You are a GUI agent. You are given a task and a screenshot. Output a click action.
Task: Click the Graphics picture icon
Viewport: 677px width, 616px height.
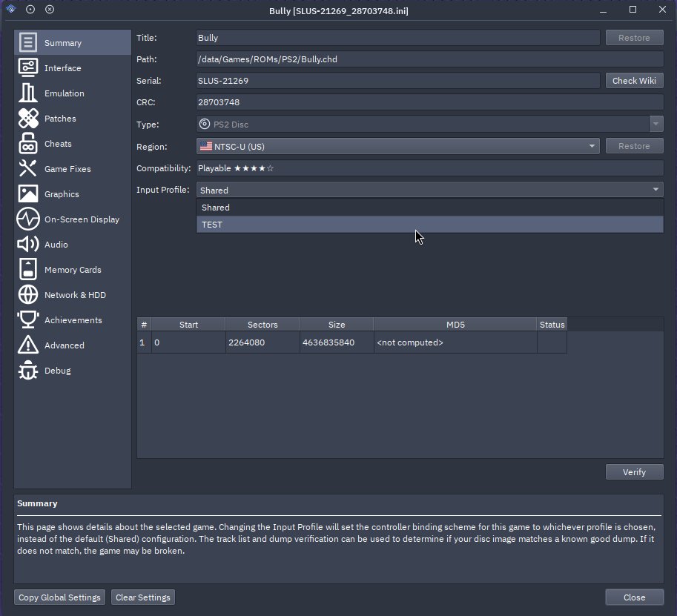pyautogui.click(x=28, y=193)
